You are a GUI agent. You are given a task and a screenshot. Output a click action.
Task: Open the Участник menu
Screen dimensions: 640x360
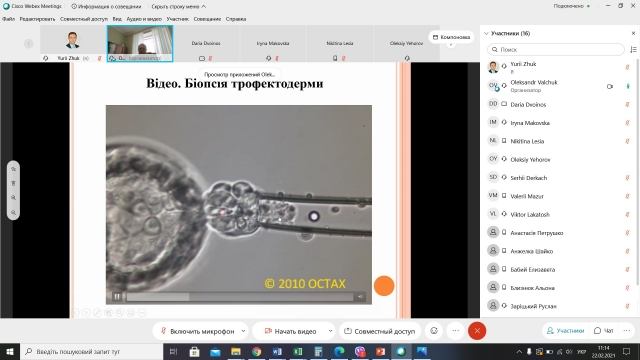178,19
